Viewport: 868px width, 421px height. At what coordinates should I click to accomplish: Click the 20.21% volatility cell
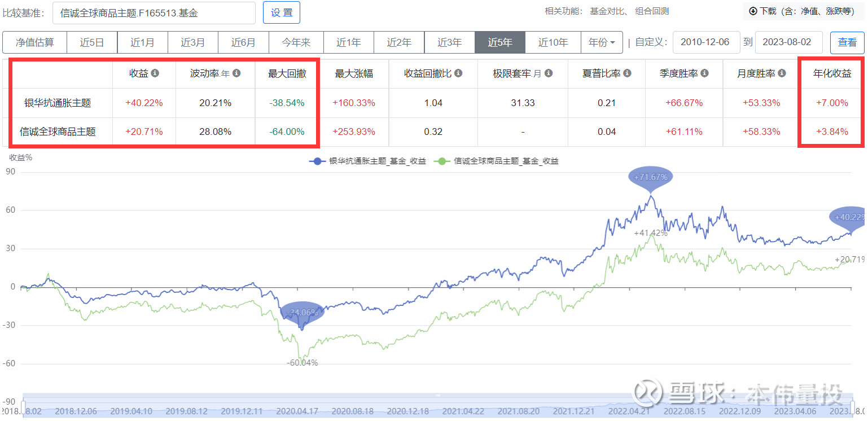tap(215, 103)
